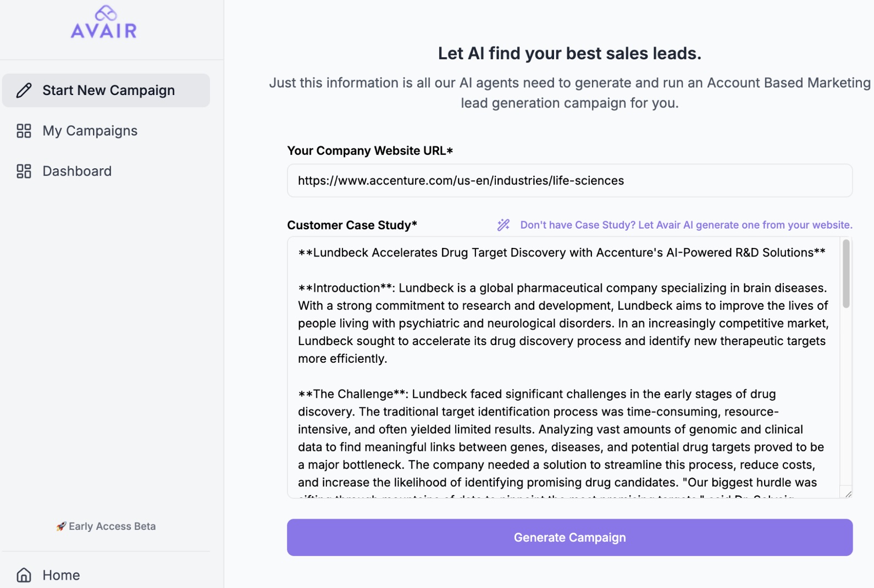Go to the Dashboard menu label
Viewport: 874px width, 588px height.
(x=77, y=171)
